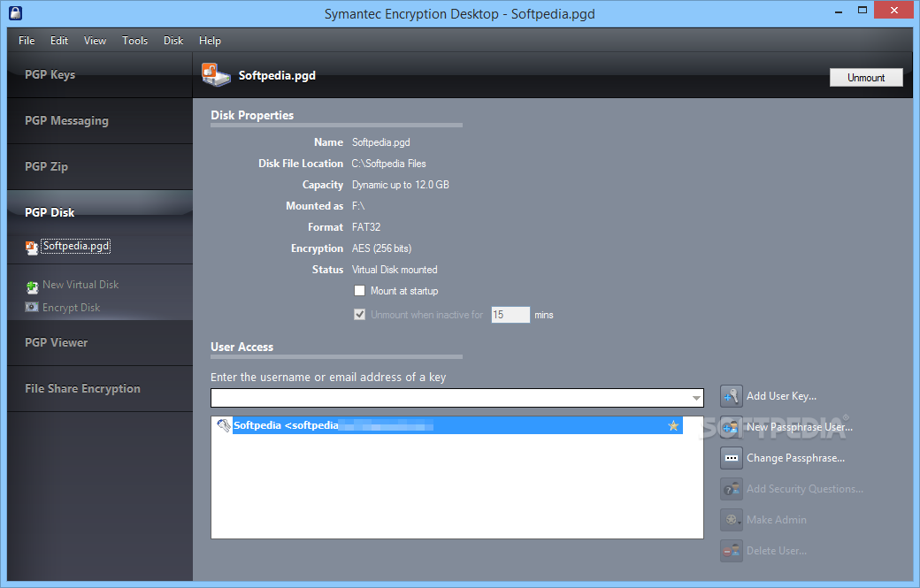Enable Mount at startup checkbox
The image size is (920, 588).
pyautogui.click(x=360, y=291)
